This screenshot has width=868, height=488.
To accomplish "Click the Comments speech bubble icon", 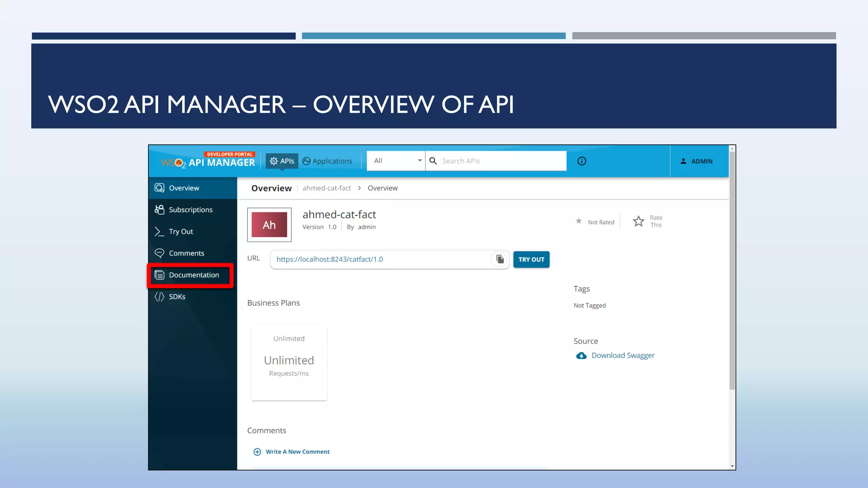I will point(159,253).
